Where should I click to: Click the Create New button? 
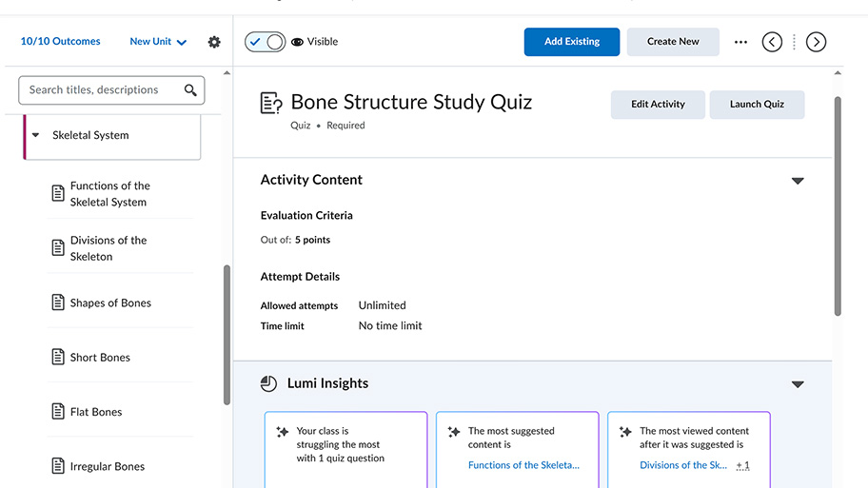pos(673,42)
